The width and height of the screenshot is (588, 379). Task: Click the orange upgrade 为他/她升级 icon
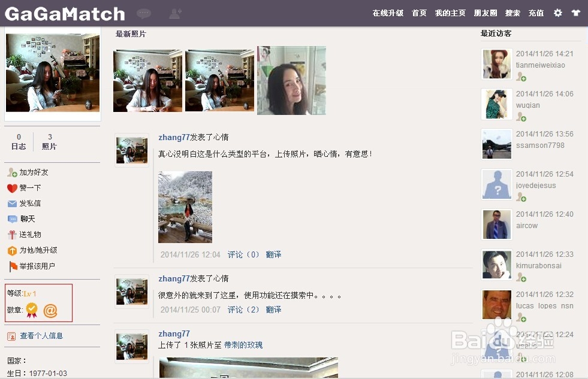click(x=12, y=250)
